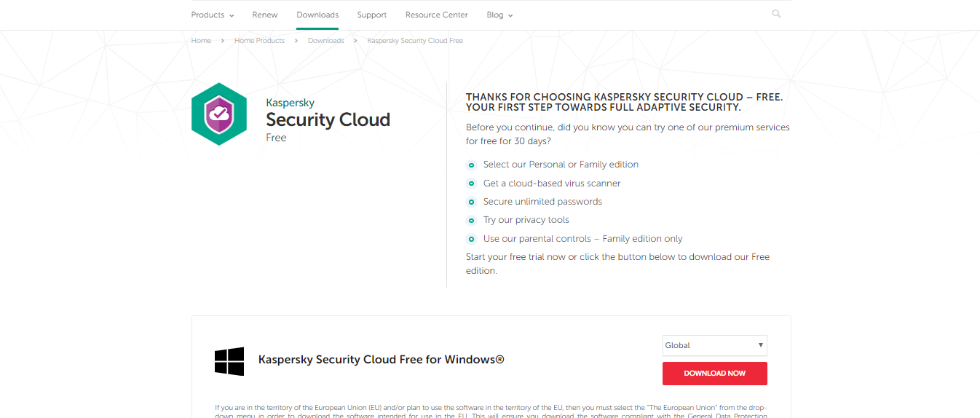The height and width of the screenshot is (418, 980).
Task: Click the red DOWNLOAD NOW button
Action: [714, 374]
